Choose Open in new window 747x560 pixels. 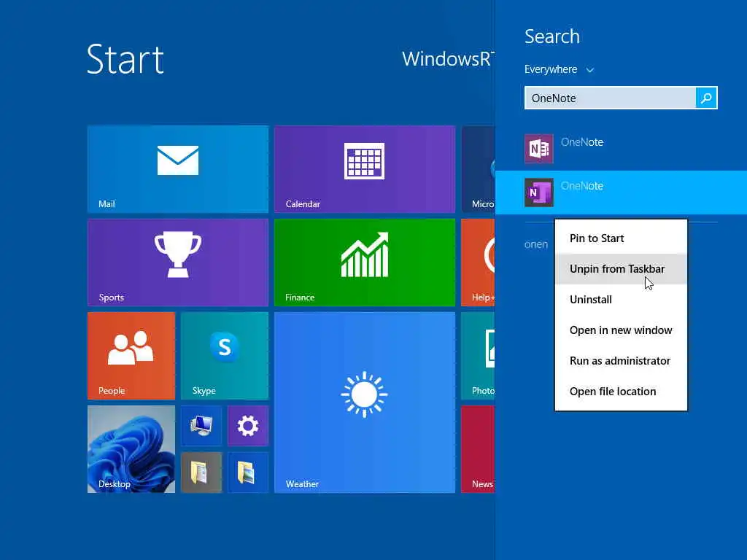[621, 330]
